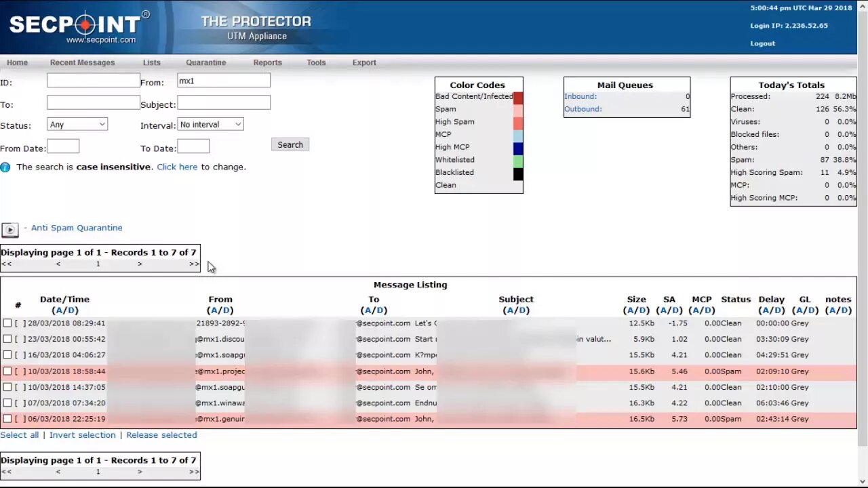Go to first page with top << control
The width and height of the screenshot is (868, 488).
tap(6, 264)
